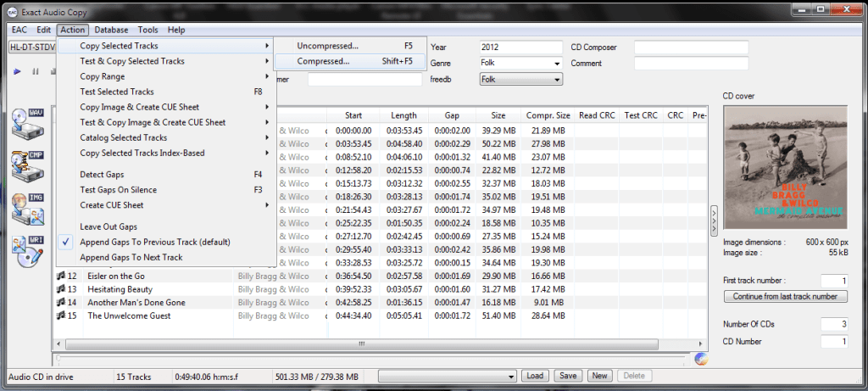
Task: Click the Year input field
Action: click(x=521, y=47)
